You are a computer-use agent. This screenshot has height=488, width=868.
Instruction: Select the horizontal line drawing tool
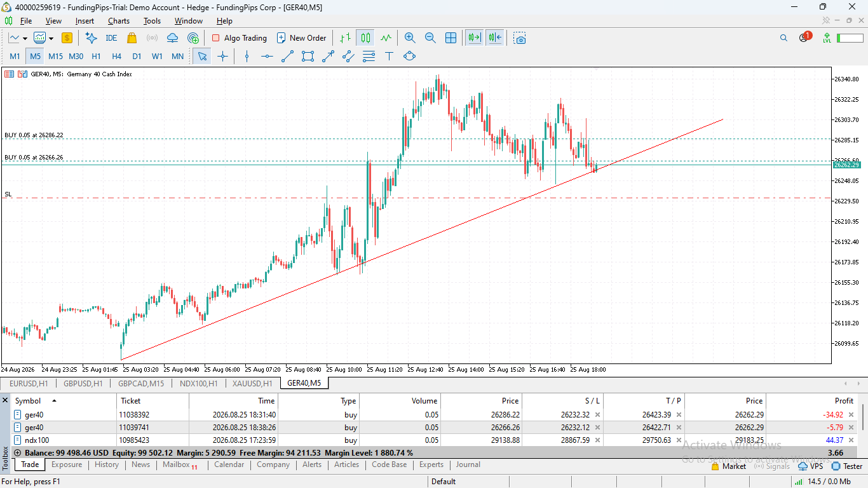(267, 56)
